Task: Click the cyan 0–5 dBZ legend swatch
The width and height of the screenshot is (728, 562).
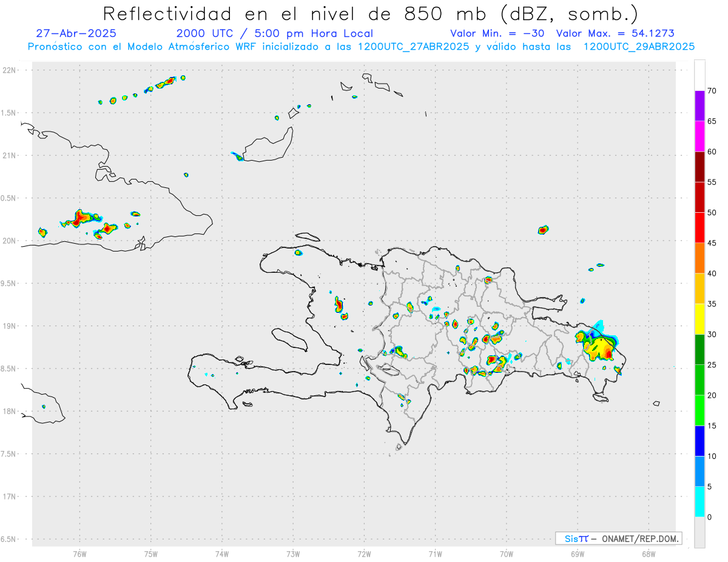Action: tap(699, 502)
